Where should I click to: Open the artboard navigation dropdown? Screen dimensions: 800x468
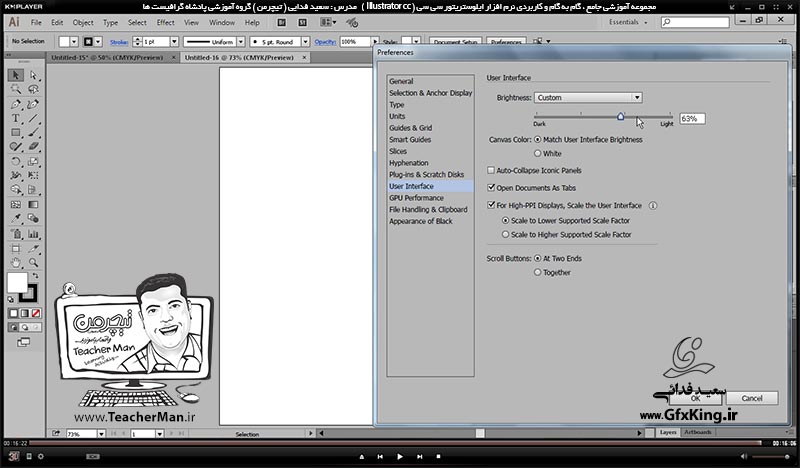(x=159, y=434)
